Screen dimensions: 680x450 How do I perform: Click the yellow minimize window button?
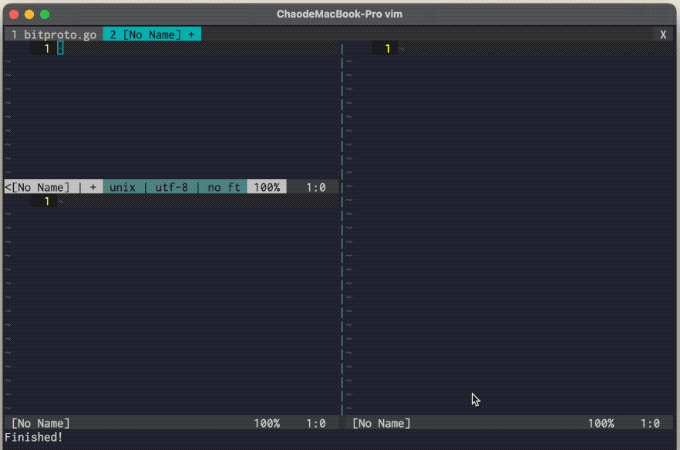click(x=29, y=14)
